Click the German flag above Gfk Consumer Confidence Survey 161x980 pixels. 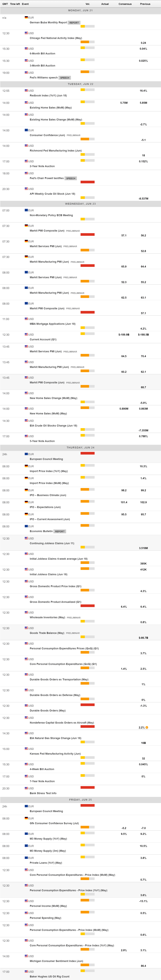tap(26, 818)
